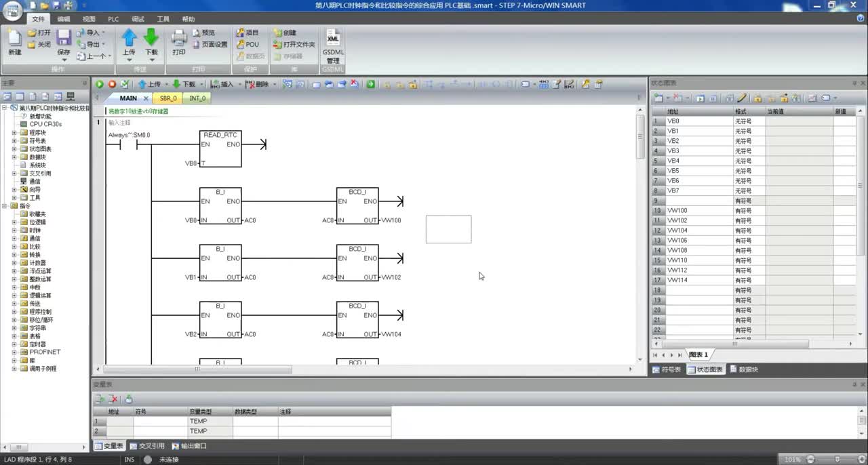Switch to the 符号表 bottom tab

pyautogui.click(x=667, y=369)
